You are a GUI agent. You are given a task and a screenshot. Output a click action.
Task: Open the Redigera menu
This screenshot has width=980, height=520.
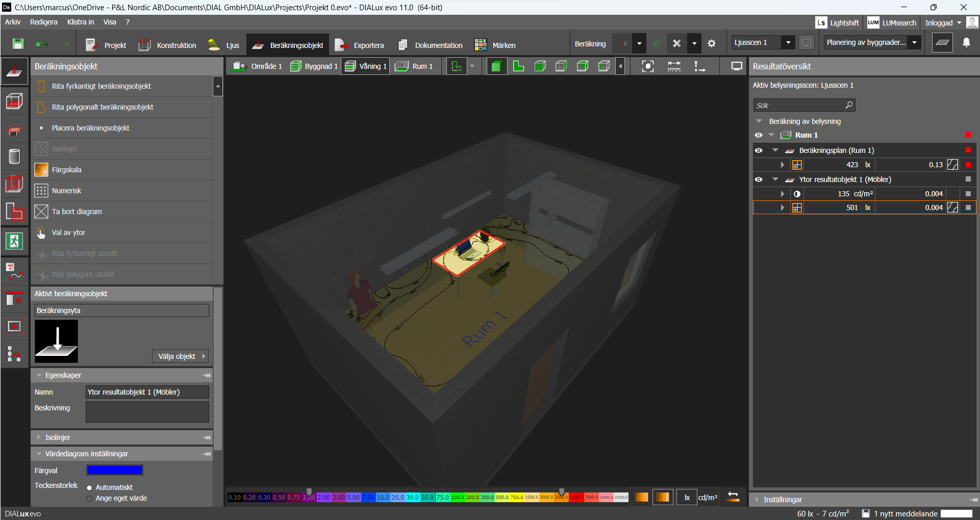pyautogui.click(x=44, y=22)
